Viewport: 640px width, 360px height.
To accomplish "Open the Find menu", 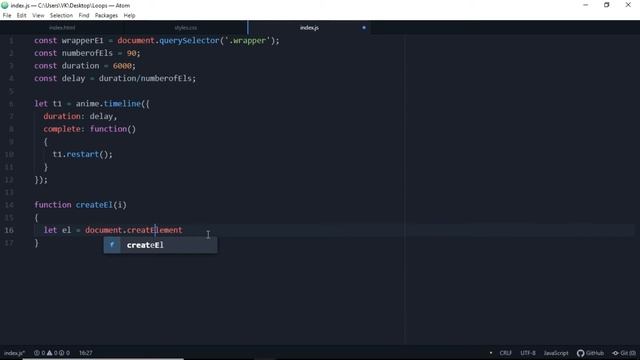I will [84, 16].
